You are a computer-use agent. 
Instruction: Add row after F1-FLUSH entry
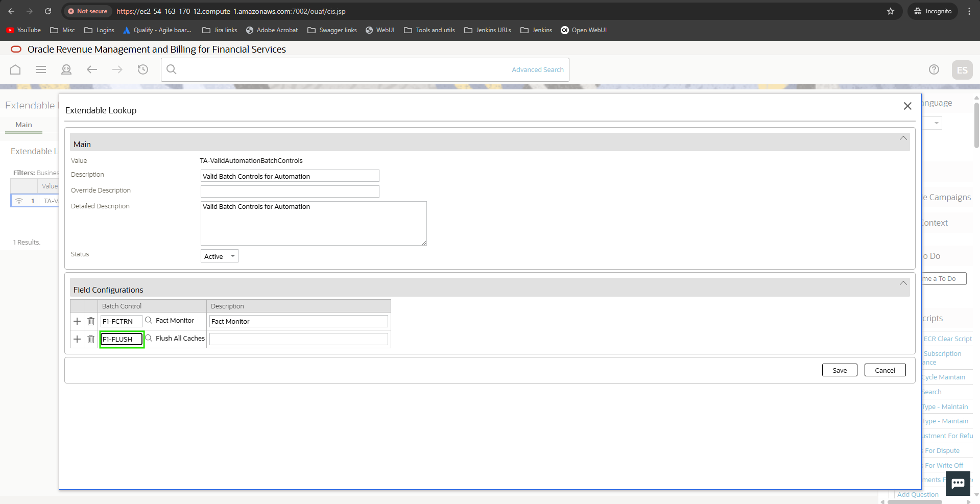[77, 339]
